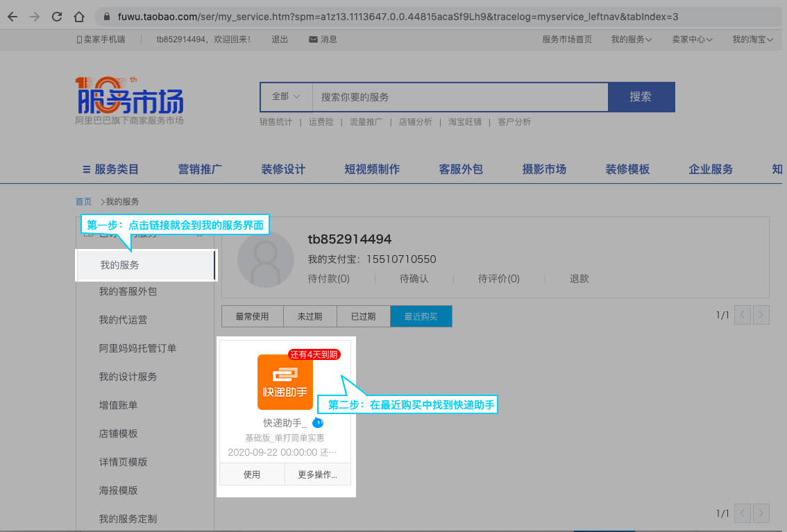Open 更多操作 for 快递助手
Screen dimensions: 787x532
[x=317, y=474]
